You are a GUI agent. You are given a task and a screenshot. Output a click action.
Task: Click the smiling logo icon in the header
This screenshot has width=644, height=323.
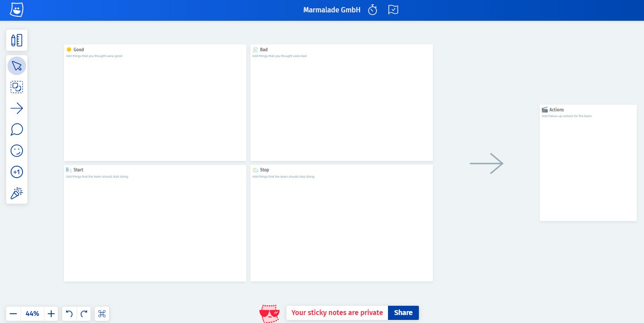pyautogui.click(x=16, y=10)
